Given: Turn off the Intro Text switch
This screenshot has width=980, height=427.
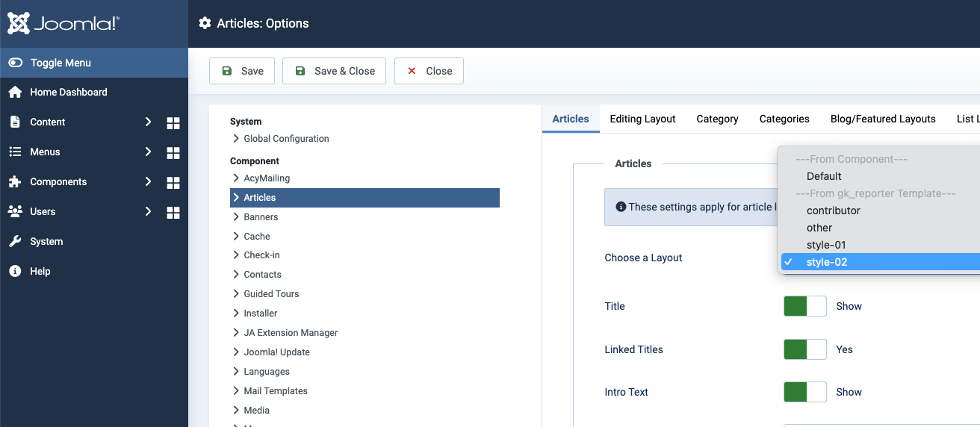Looking at the screenshot, I should pos(804,392).
